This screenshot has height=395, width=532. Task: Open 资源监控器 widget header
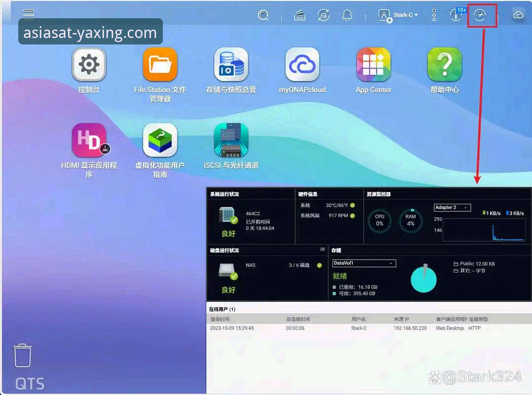(379, 194)
